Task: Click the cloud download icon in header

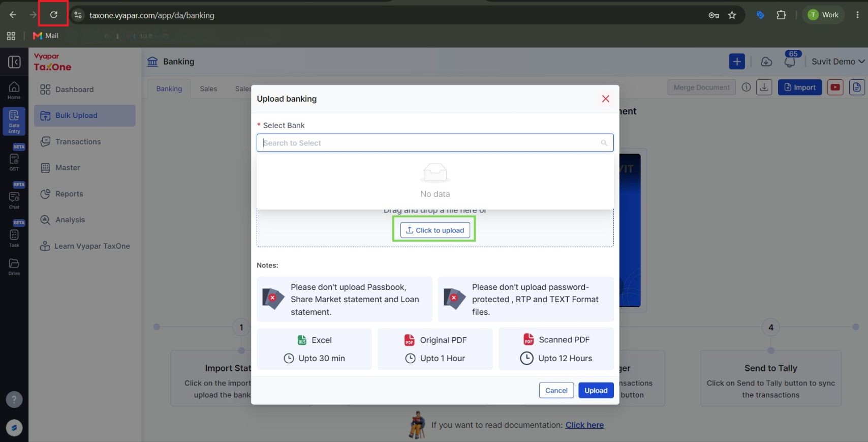Action: coord(766,62)
